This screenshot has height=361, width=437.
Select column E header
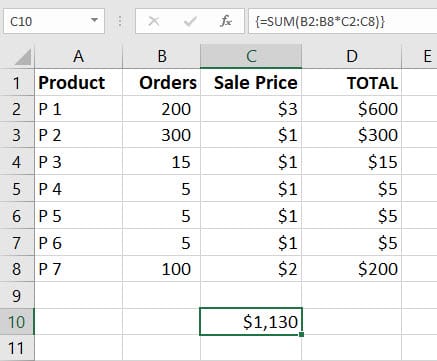click(x=420, y=56)
